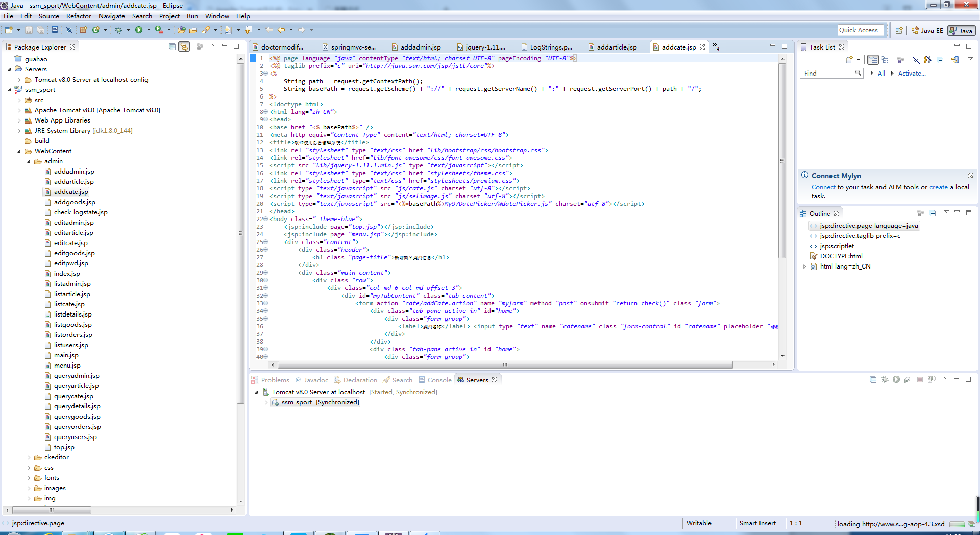Click the Activate... link in Task List

point(912,74)
